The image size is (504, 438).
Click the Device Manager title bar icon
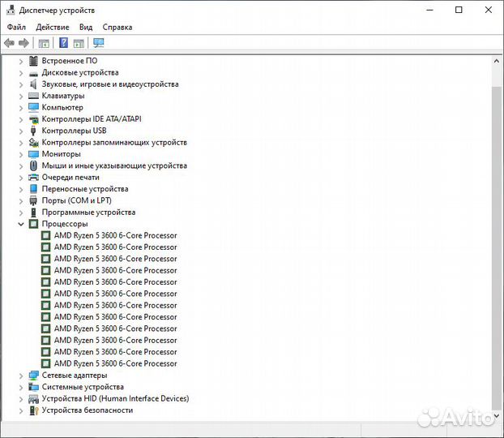tap(11, 10)
